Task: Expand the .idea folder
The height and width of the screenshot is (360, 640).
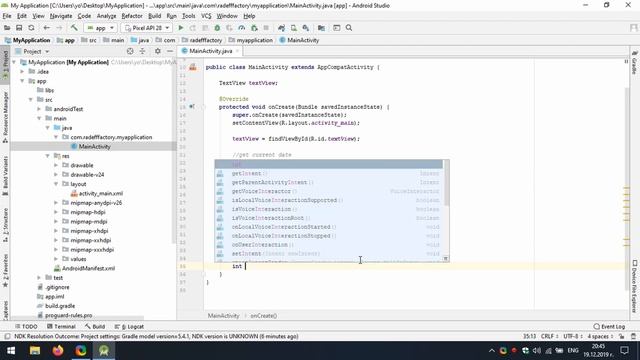Action: tap(22, 71)
